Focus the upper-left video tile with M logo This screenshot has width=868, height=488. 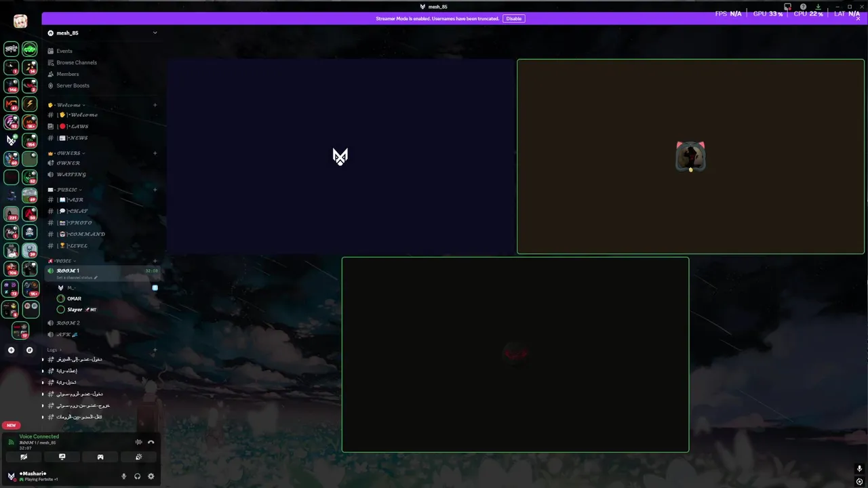[341, 157]
